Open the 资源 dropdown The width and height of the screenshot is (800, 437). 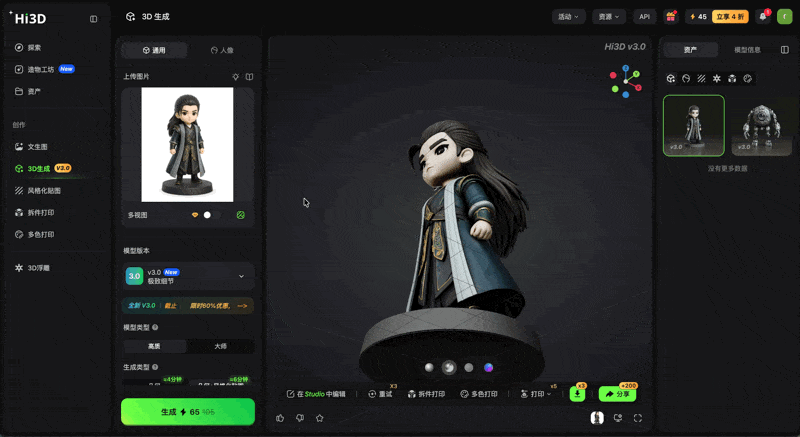(x=609, y=17)
